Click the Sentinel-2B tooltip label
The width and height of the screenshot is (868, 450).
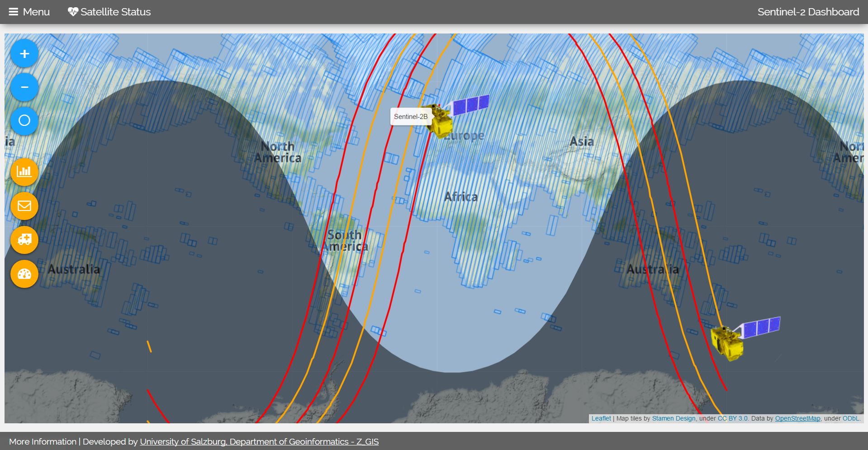(410, 116)
